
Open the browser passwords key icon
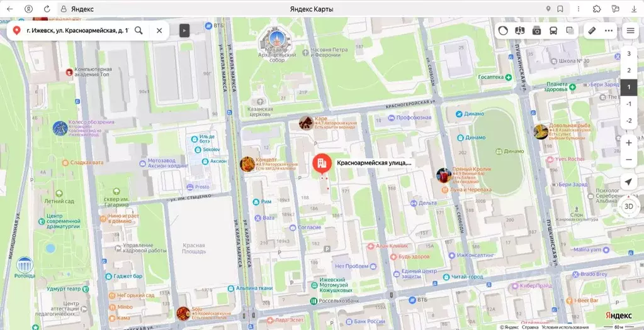coord(615,9)
